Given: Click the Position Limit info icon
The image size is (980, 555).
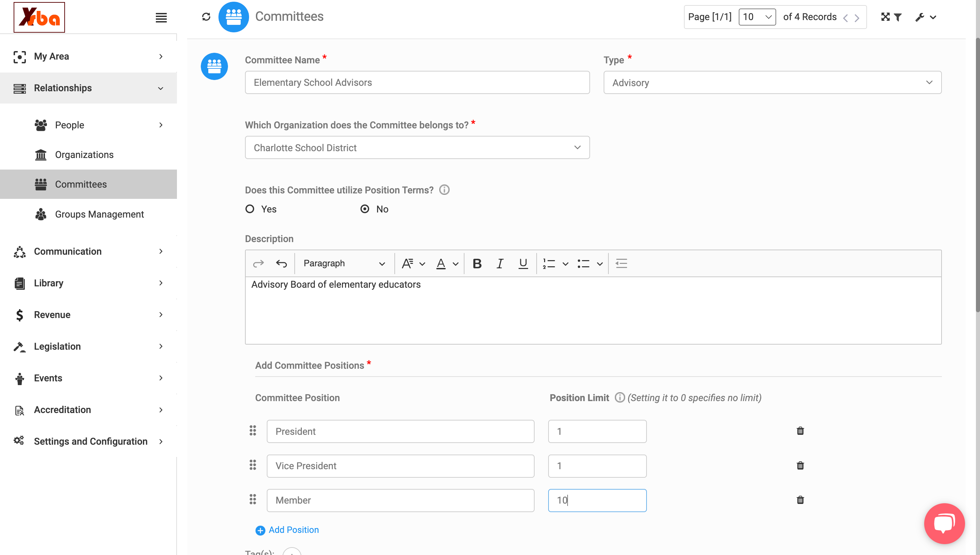Looking at the screenshot, I should pyautogui.click(x=620, y=398).
